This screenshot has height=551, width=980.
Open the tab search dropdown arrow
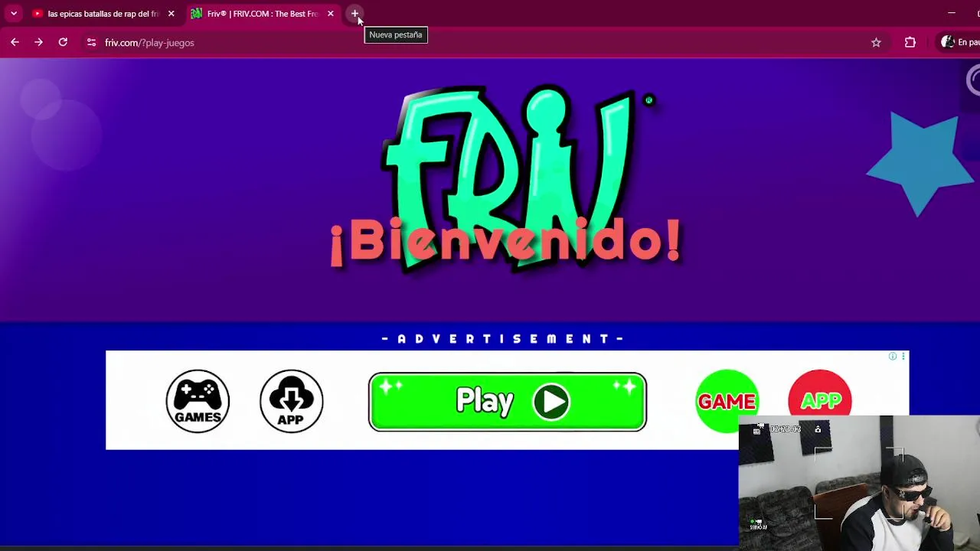click(13, 14)
